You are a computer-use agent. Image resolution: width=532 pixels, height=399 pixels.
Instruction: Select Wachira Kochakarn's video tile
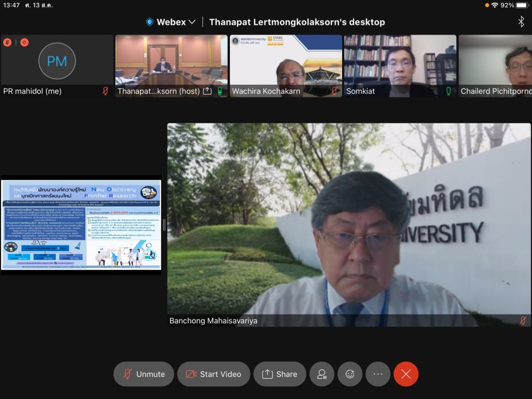[286, 61]
